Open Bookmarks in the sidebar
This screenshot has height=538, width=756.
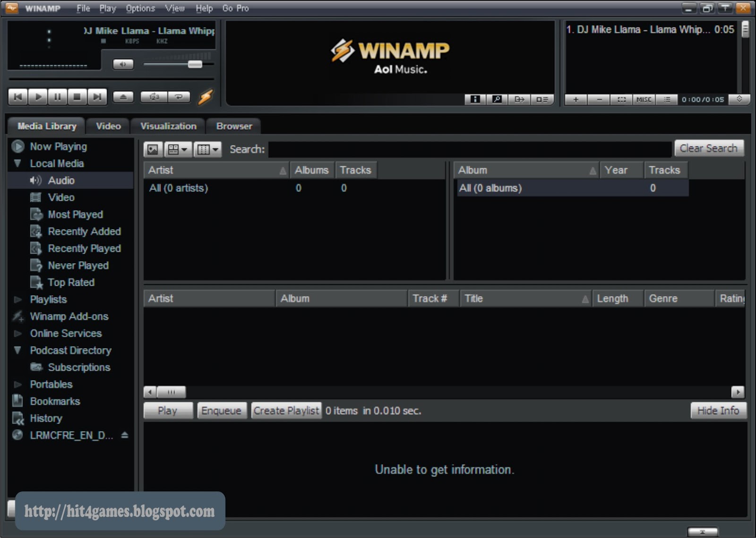[x=55, y=401]
